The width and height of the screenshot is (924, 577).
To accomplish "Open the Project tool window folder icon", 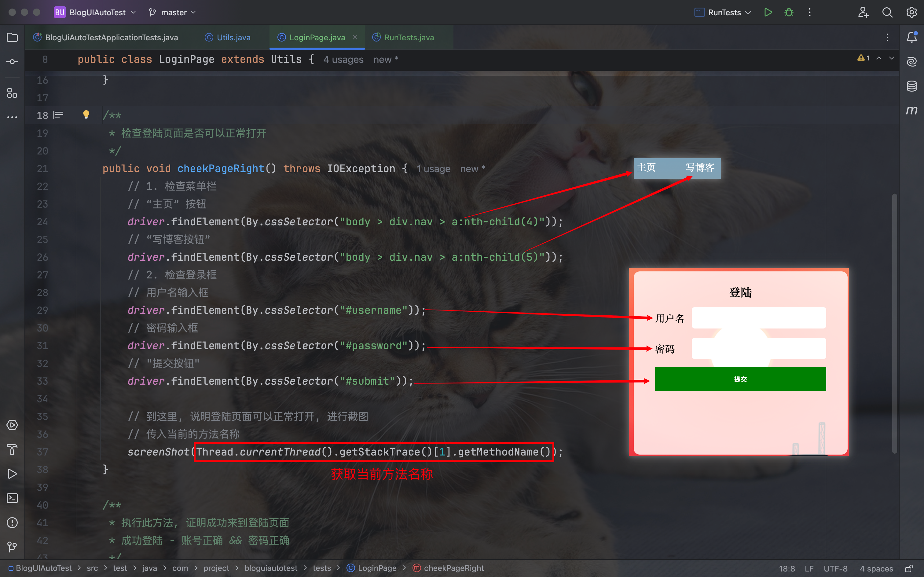I will 12,37.
